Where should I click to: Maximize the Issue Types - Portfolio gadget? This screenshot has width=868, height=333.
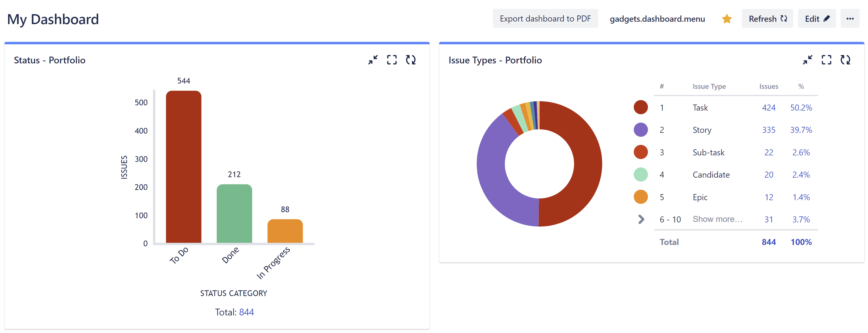tap(827, 60)
